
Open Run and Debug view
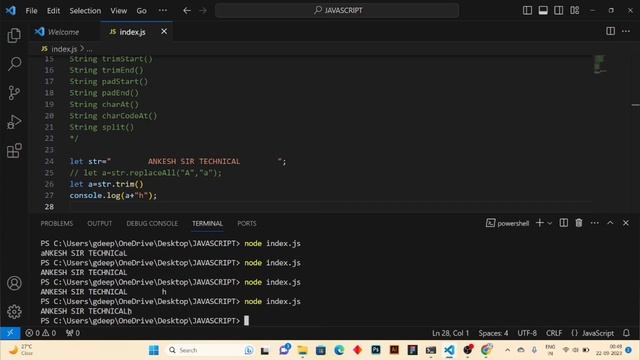14,122
